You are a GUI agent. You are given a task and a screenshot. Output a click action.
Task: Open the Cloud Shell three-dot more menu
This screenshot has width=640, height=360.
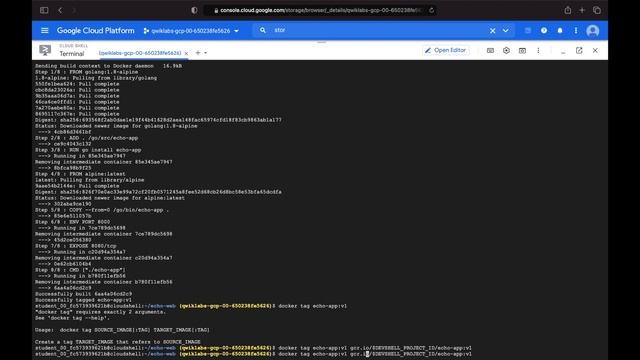pos(538,51)
